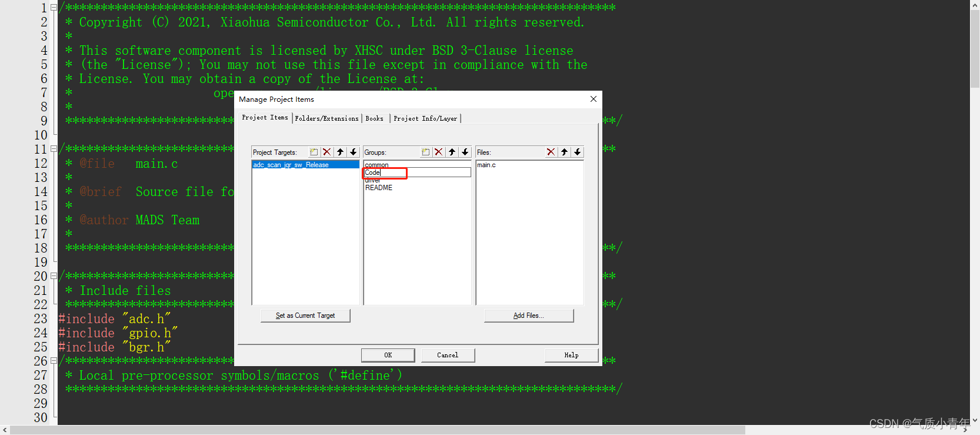Open Help for the dialog
This screenshot has height=435, width=980.
pyautogui.click(x=571, y=355)
